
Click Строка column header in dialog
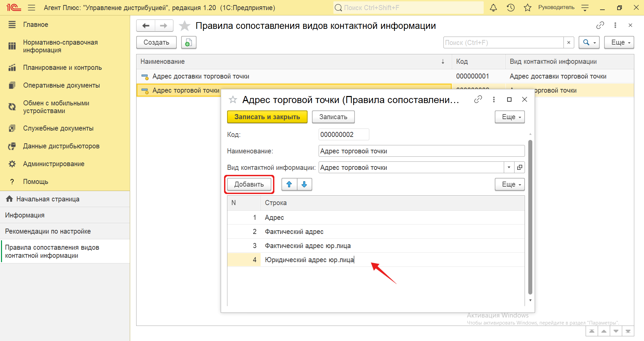coord(392,203)
